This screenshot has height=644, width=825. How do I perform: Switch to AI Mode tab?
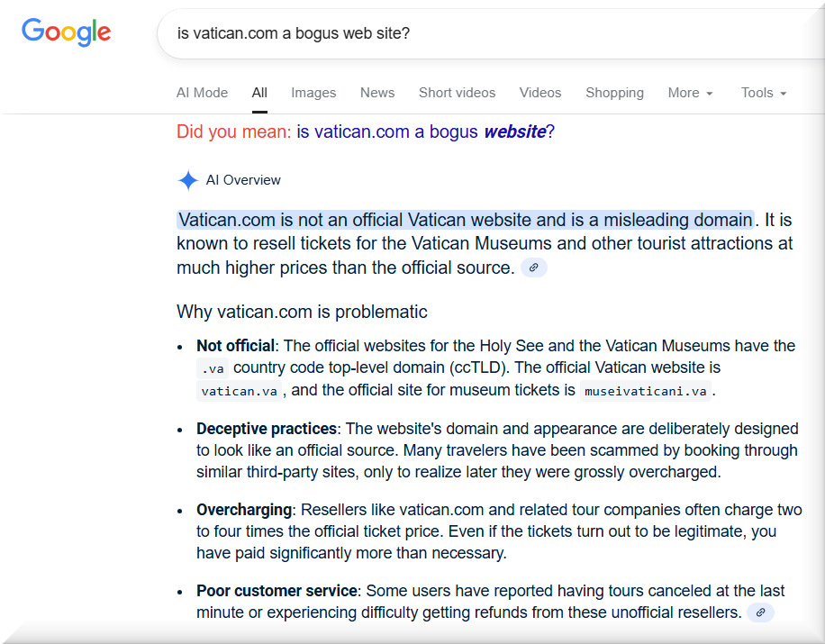(202, 93)
